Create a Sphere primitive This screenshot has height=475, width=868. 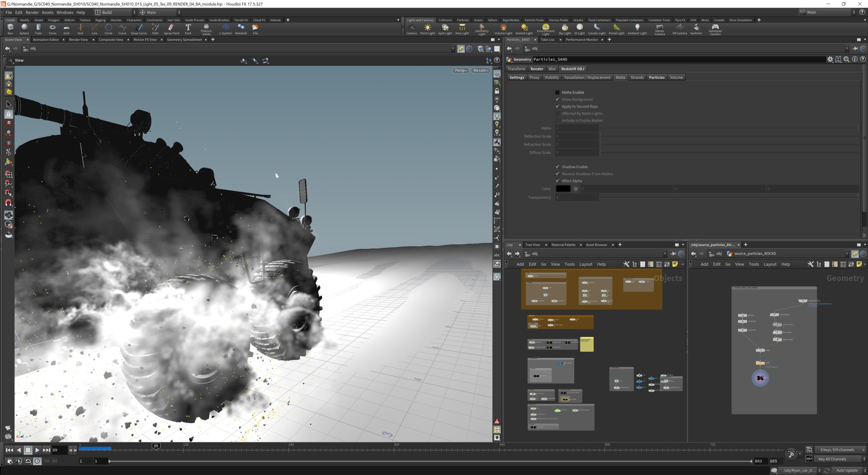[24, 29]
